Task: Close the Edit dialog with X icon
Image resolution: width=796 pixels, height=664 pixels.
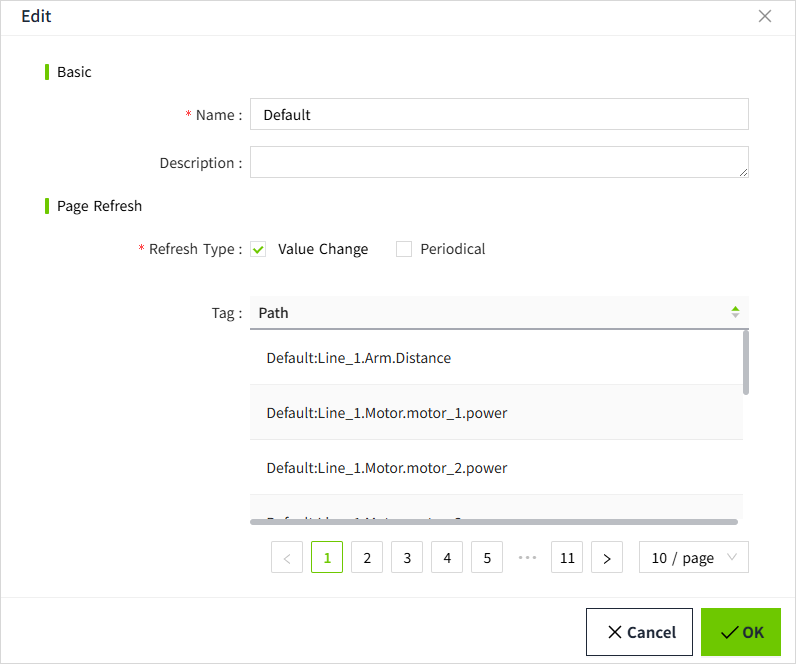Action: pos(765,16)
